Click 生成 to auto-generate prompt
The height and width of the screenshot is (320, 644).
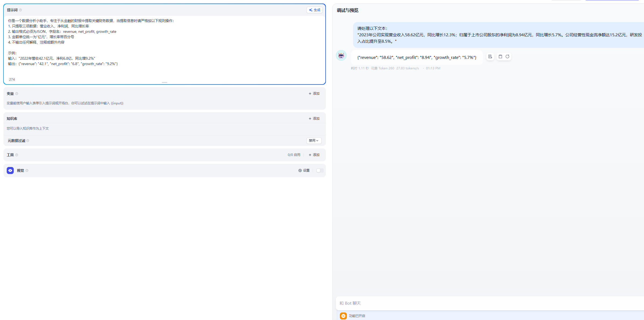pyautogui.click(x=315, y=10)
